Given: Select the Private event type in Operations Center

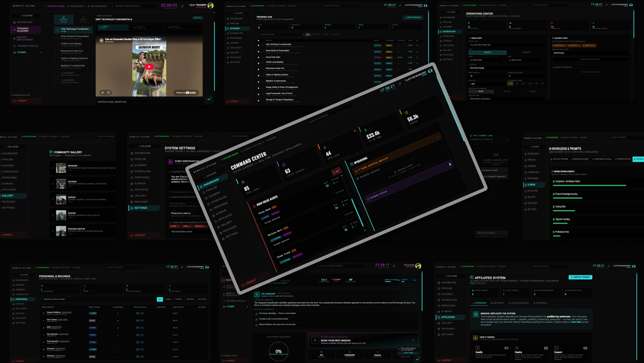Looking at the screenshot, I should click(x=526, y=52).
